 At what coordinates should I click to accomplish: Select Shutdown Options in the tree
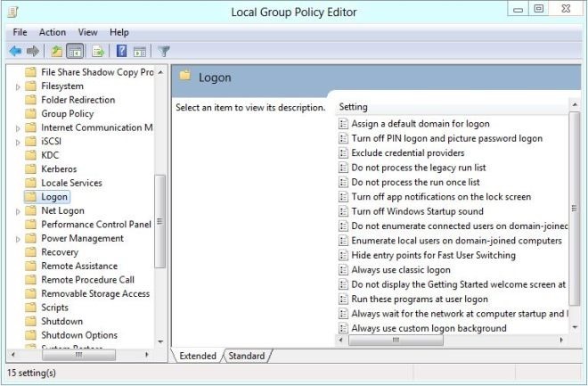(79, 335)
